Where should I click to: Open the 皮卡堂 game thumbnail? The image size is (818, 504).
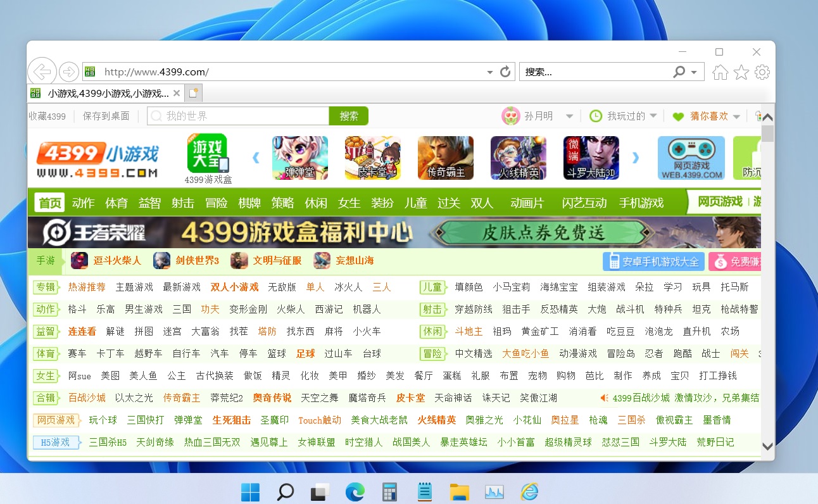tap(373, 158)
